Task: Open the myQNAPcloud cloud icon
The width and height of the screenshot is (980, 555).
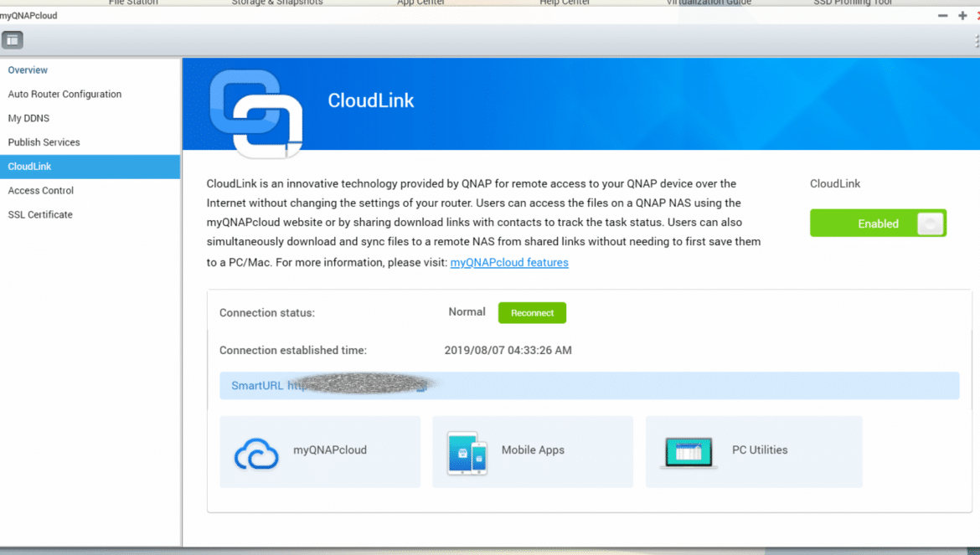Action: pos(256,453)
